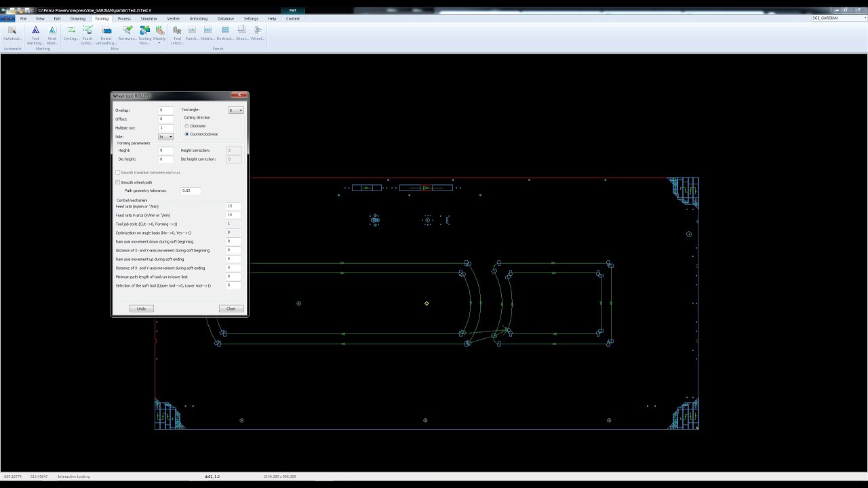Switch to the Context tab
This screenshot has width=868, height=488.
(293, 18)
